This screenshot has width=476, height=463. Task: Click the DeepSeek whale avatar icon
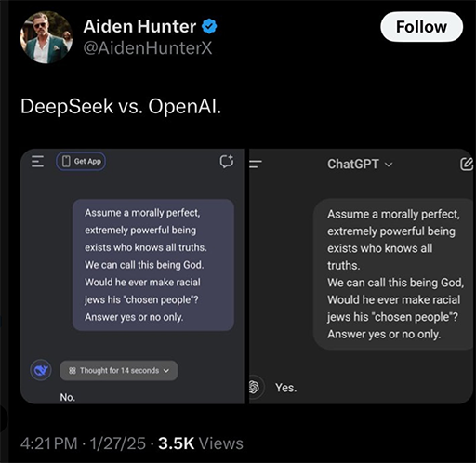pos(41,370)
